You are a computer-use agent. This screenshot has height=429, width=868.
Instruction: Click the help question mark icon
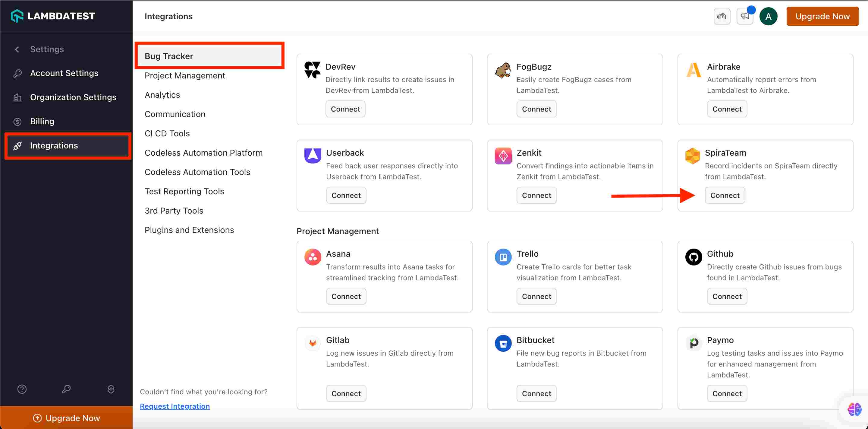coord(22,389)
